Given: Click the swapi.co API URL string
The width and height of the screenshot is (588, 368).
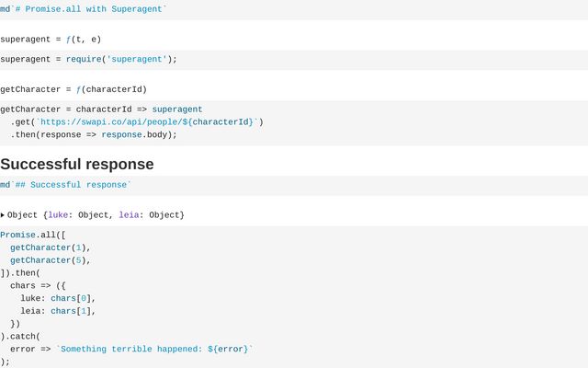Looking at the screenshot, I should point(147,121).
